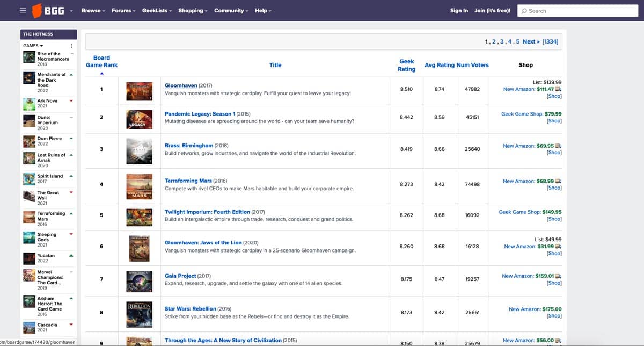Click the [Shop] link for Gaia Project

pyautogui.click(x=554, y=283)
